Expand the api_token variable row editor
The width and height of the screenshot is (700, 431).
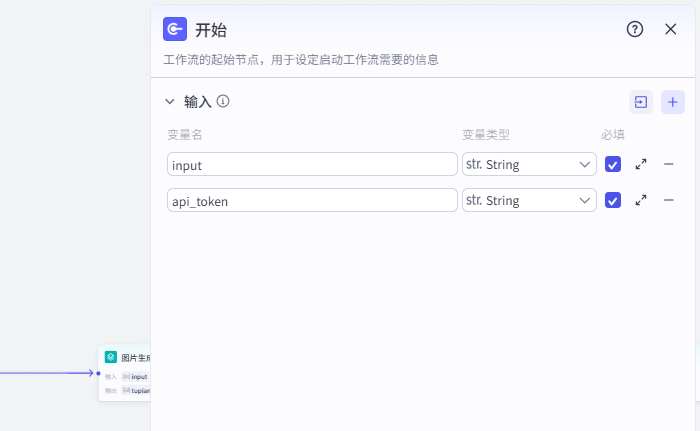tap(641, 200)
